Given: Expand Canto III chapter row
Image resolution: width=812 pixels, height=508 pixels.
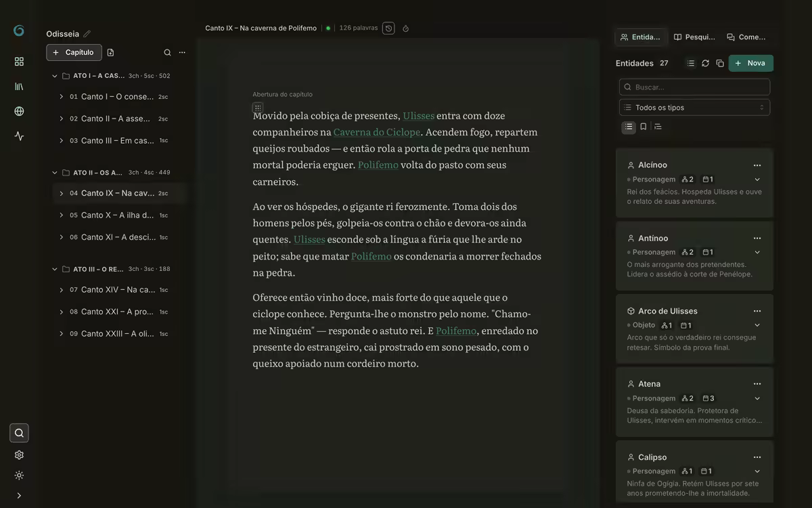Looking at the screenshot, I should click(x=61, y=141).
